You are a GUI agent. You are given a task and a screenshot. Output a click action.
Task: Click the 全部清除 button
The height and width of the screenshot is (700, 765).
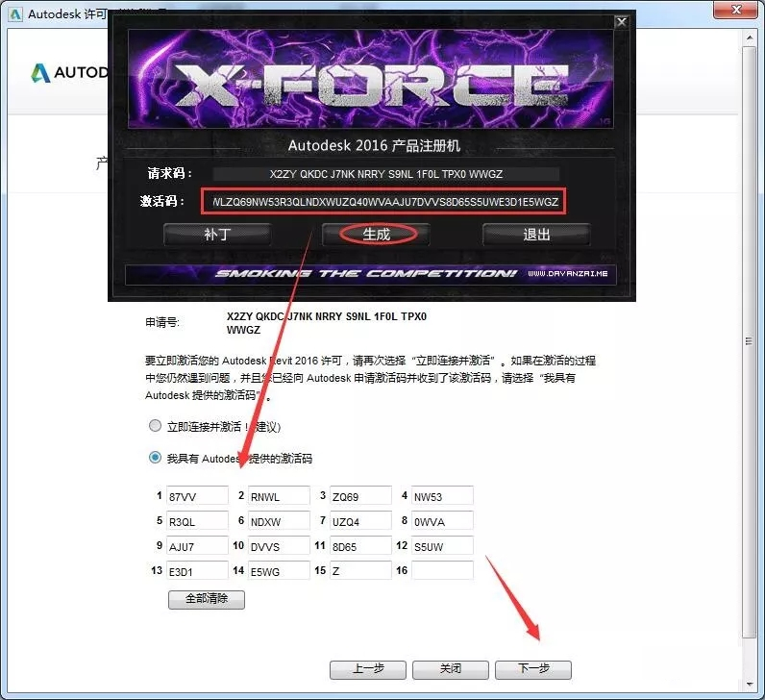207,599
